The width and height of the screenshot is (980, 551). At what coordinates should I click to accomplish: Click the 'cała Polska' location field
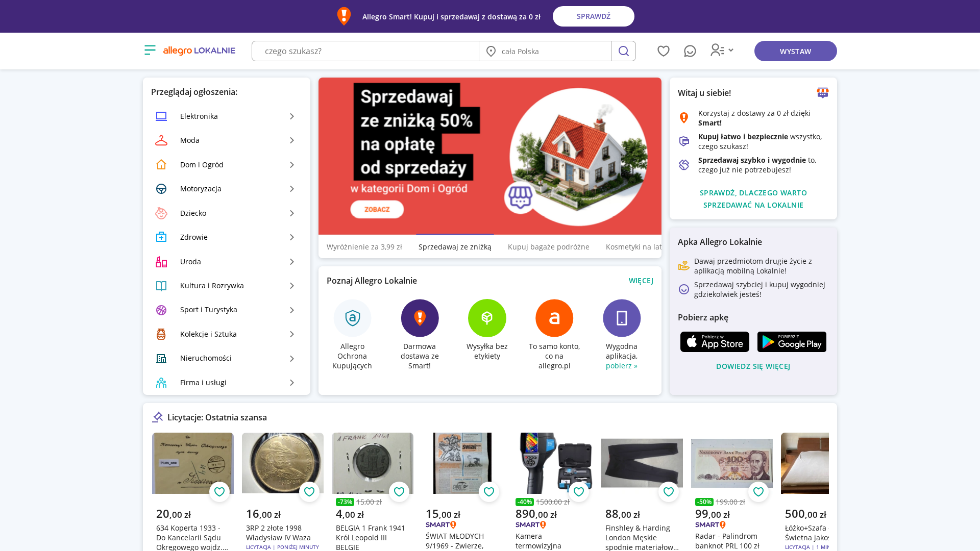(x=545, y=51)
